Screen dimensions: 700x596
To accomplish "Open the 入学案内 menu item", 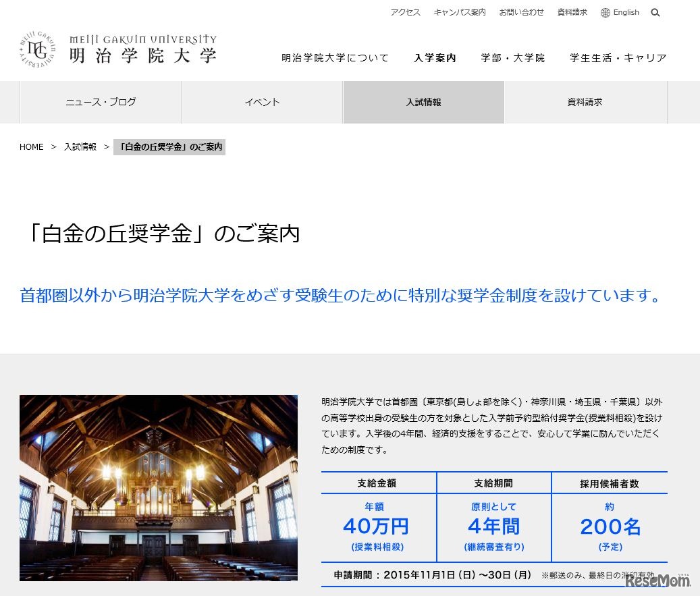I will 435,58.
